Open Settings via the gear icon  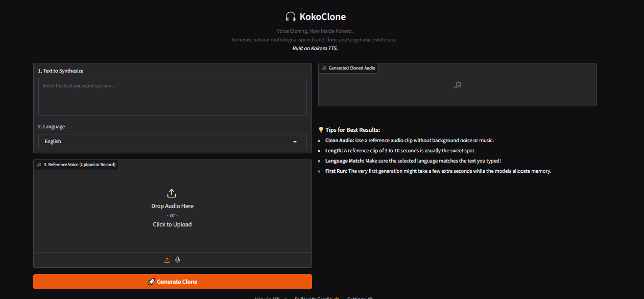pos(370,298)
